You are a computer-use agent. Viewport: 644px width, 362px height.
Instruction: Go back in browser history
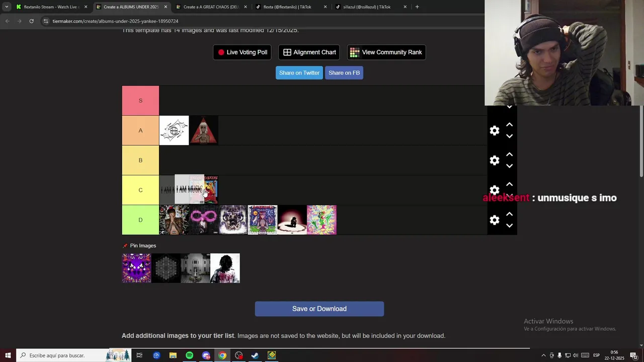pyautogui.click(x=7, y=21)
